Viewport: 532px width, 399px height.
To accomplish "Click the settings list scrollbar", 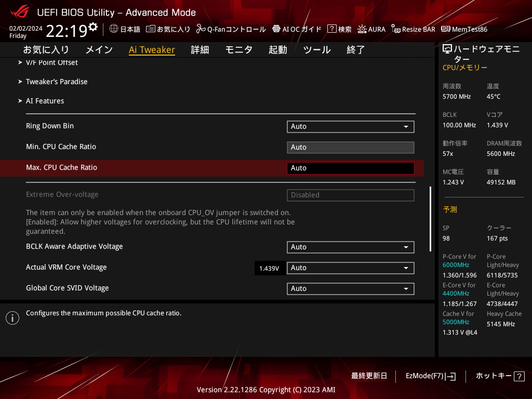I will [431, 219].
